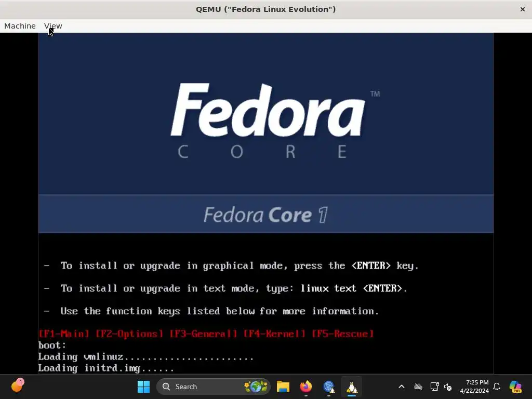Click the [F1-Main] text
Viewport: 532px width, 399px height.
click(64, 334)
